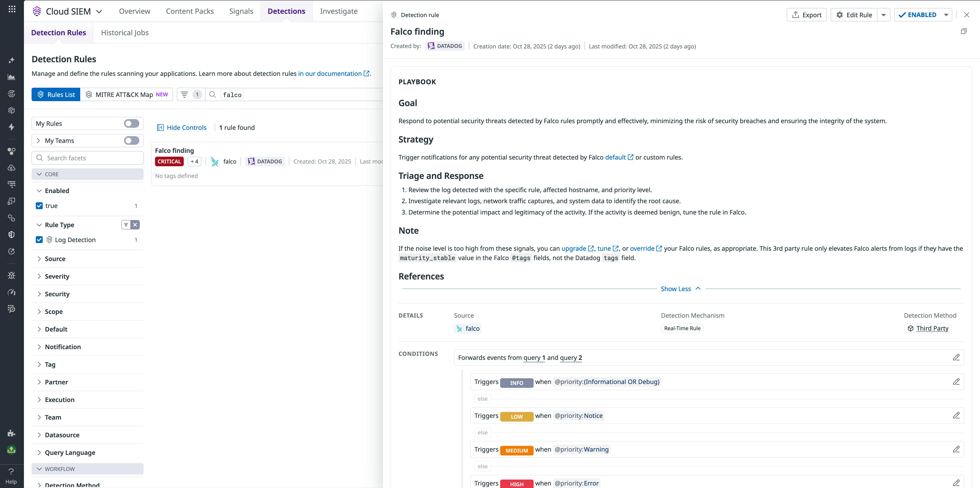Switch to the Historical Jobs tab
This screenshot has height=488, width=980.
124,33
